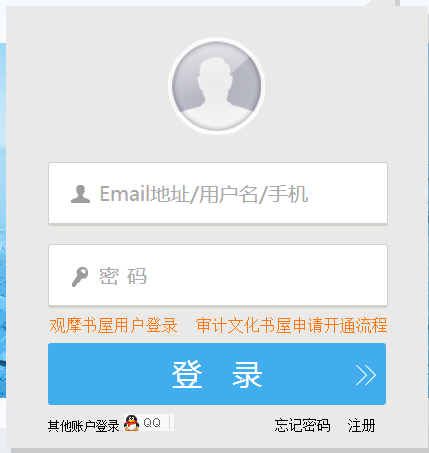The height and width of the screenshot is (453, 429).
Task: Click the blue background strip beside login panel
Action: [x=3, y=220]
